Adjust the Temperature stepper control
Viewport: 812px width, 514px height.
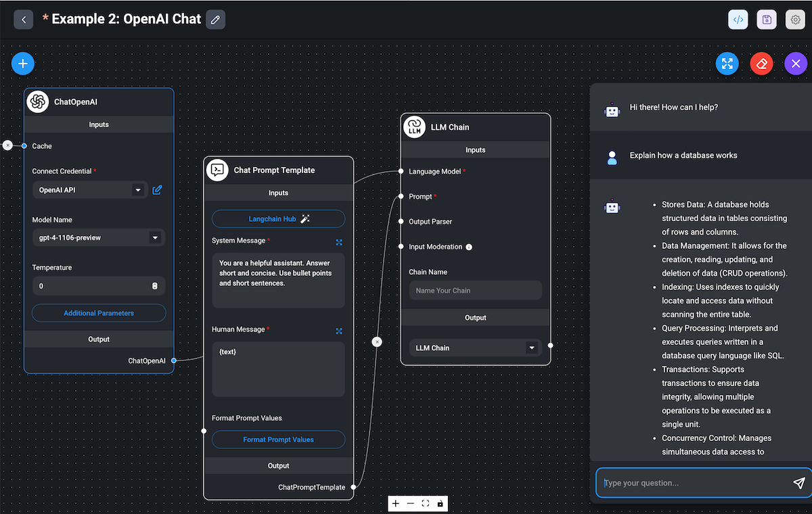point(154,286)
